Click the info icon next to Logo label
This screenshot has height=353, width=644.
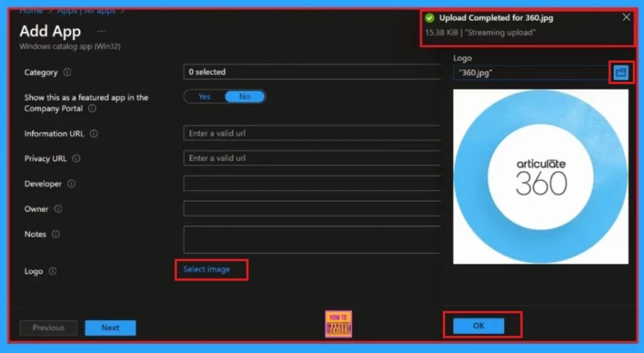click(x=53, y=271)
